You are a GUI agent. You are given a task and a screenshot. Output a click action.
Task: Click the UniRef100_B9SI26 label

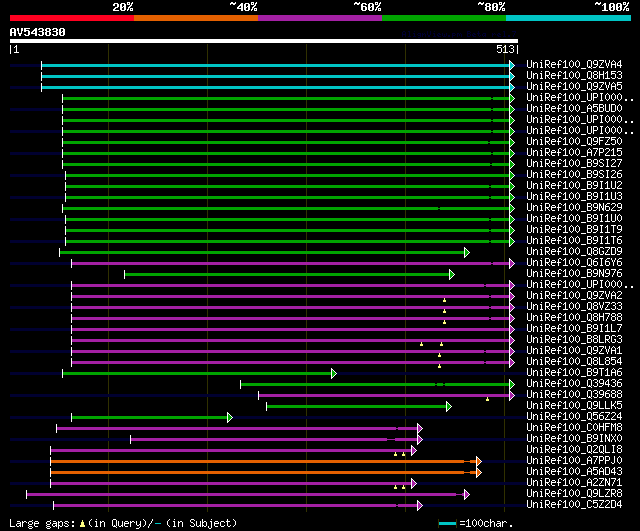pos(574,174)
